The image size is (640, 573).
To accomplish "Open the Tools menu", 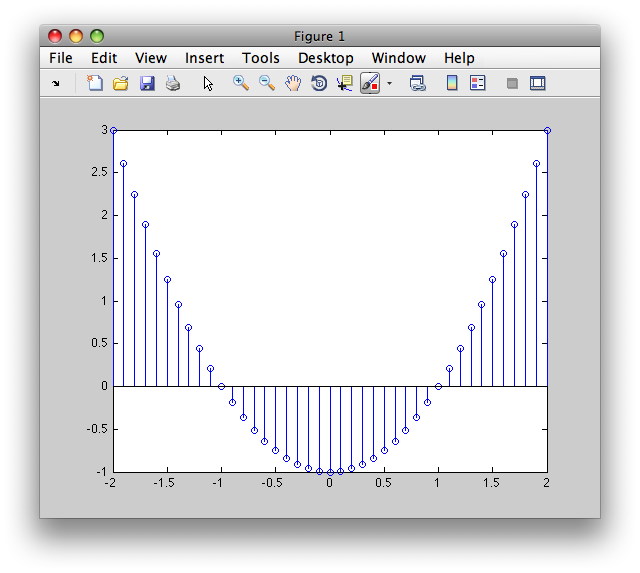I will (261, 58).
